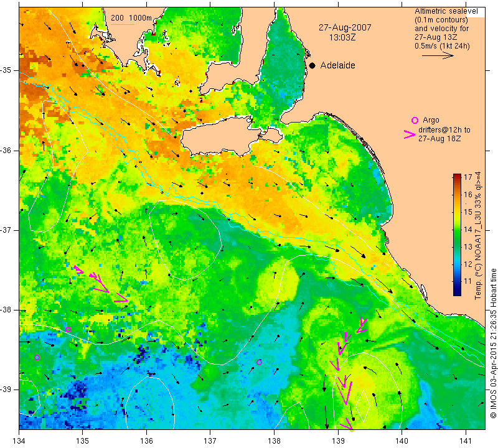Click the '200 1000m' bathymetry legend label
This screenshot has width=498, height=448.
pyautogui.click(x=131, y=18)
